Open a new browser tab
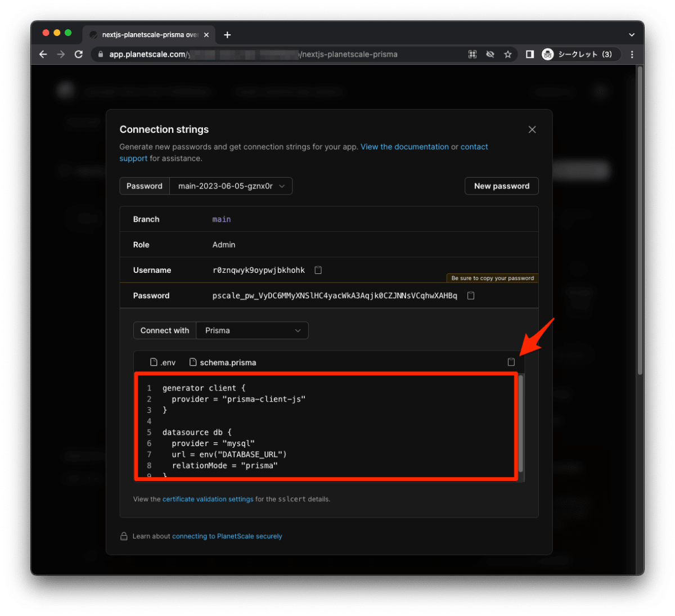 coord(227,35)
